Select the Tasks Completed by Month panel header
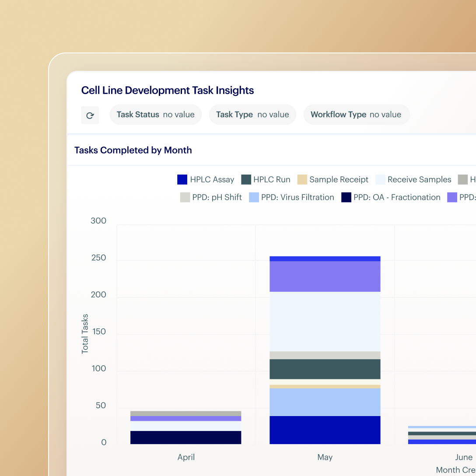Screen dimensions: 476x476 [133, 150]
